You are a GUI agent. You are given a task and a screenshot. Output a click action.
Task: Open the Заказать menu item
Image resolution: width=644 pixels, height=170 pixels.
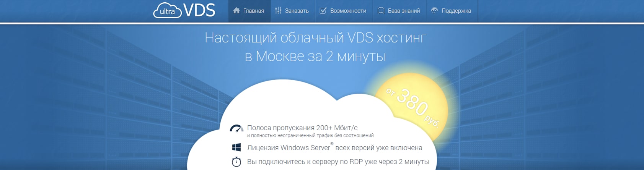point(293,11)
